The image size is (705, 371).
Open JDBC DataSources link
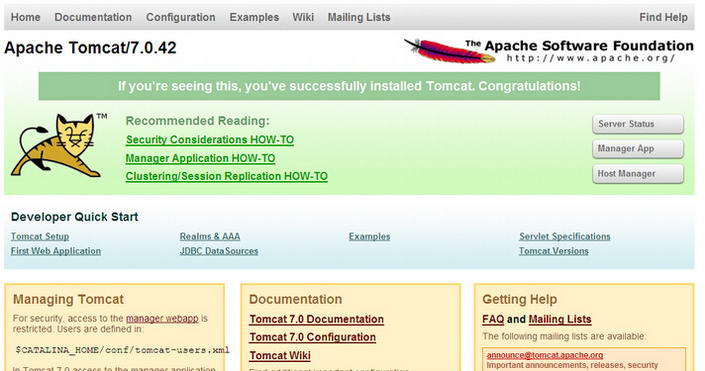coord(219,251)
